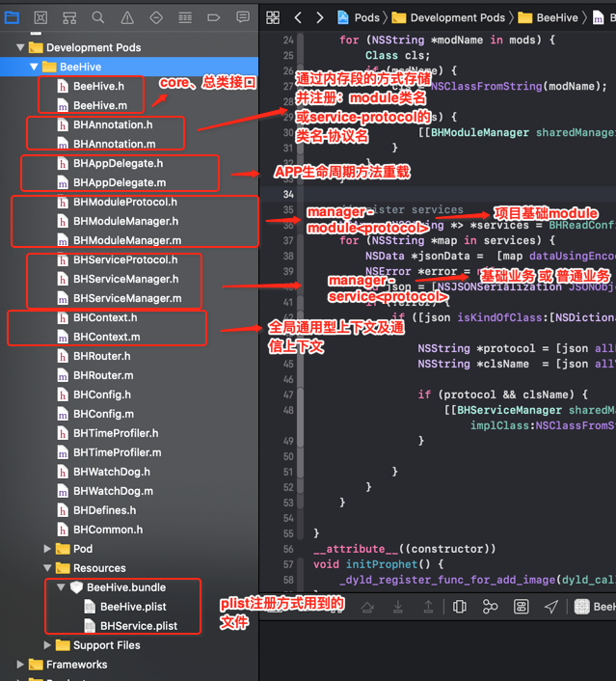Screen dimensions: 616x681
Task: Collapse the Resources folder
Action: 48,568
